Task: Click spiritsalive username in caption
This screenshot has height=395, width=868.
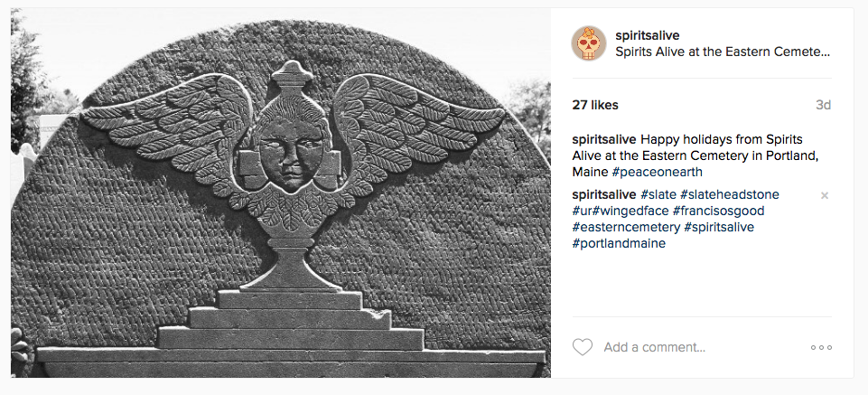Action: click(604, 139)
